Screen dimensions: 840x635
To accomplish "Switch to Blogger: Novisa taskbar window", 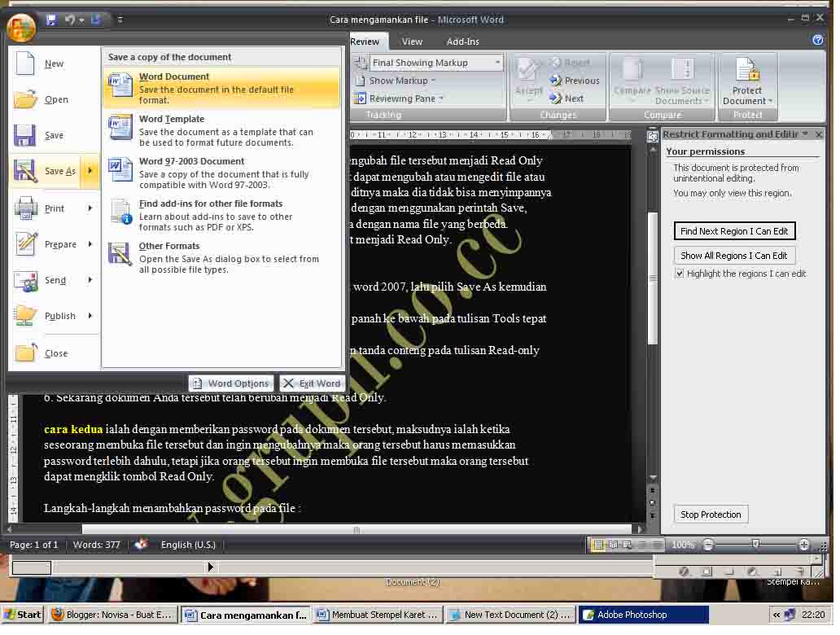I will [112, 615].
